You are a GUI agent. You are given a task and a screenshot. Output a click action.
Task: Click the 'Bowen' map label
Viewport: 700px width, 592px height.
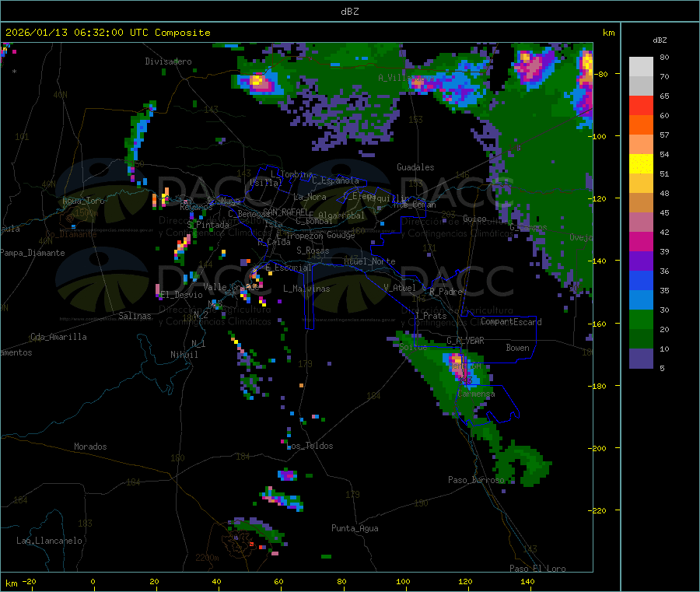[517, 348]
